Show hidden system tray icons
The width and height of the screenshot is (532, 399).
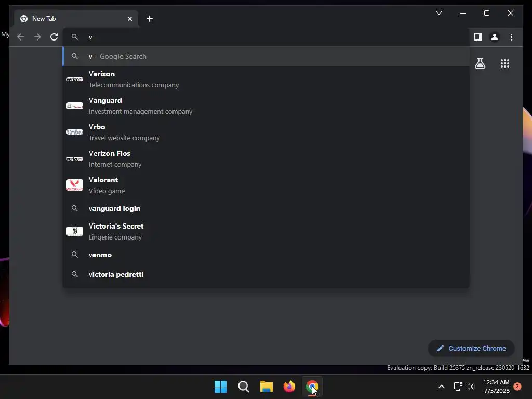(x=442, y=387)
